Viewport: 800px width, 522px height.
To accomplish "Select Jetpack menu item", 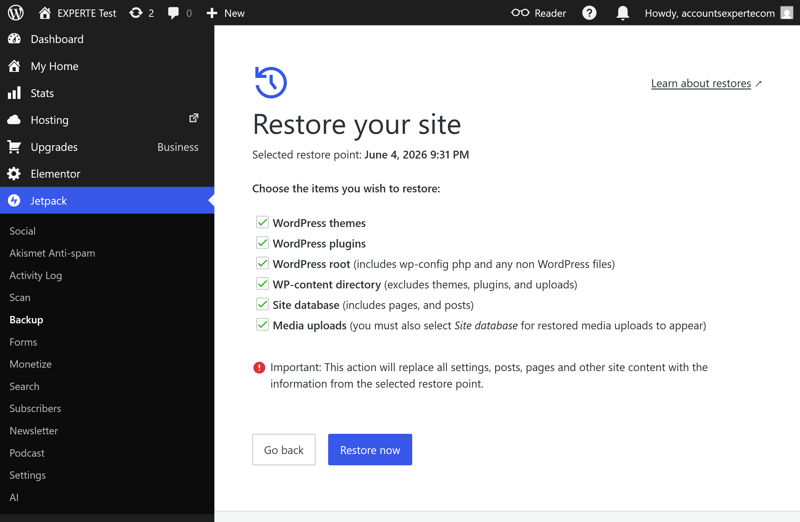I will point(107,201).
